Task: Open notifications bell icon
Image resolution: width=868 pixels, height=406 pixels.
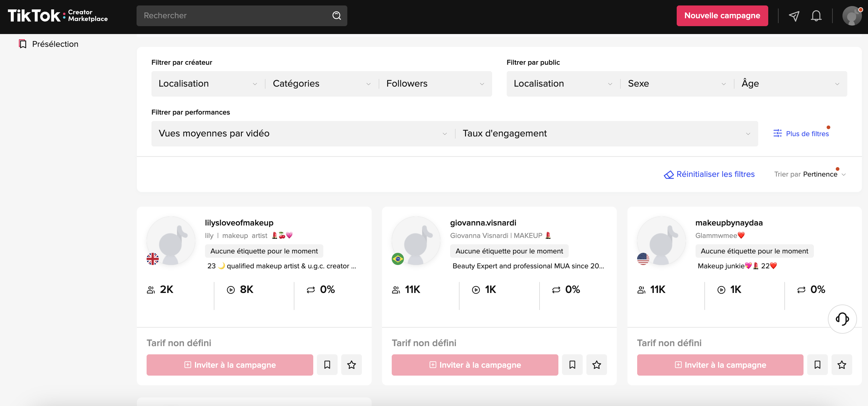Action: pyautogui.click(x=816, y=16)
